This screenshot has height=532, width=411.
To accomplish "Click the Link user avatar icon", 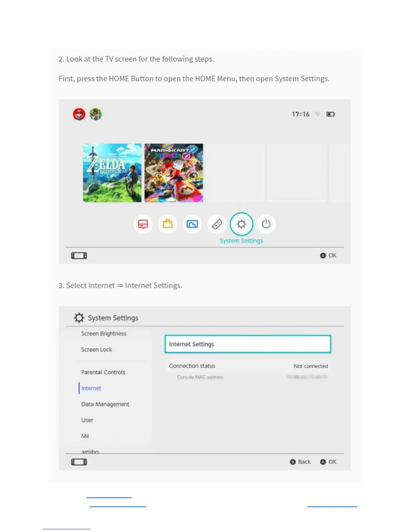I will 96,114.
